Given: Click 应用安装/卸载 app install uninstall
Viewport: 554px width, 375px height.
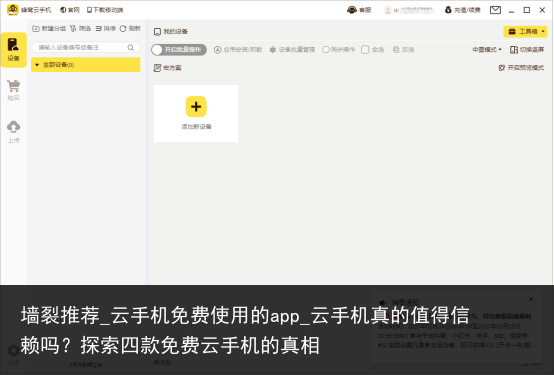Looking at the screenshot, I should [238, 49].
